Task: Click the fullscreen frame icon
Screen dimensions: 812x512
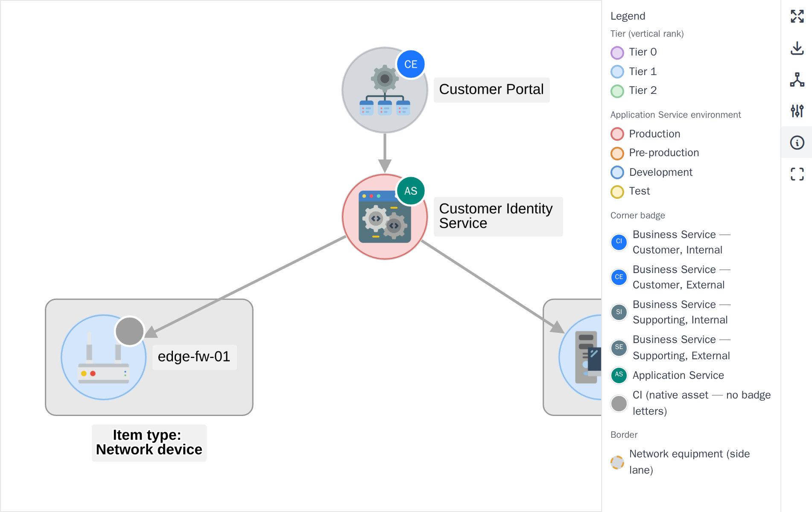Action: (797, 174)
